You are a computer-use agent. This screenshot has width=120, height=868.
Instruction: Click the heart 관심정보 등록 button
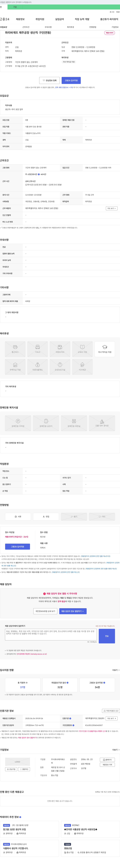pos(49,81)
